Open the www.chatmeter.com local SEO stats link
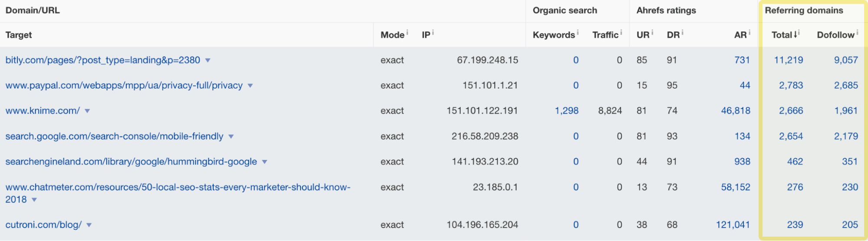Screen dimensions: 868x241 click(178, 193)
